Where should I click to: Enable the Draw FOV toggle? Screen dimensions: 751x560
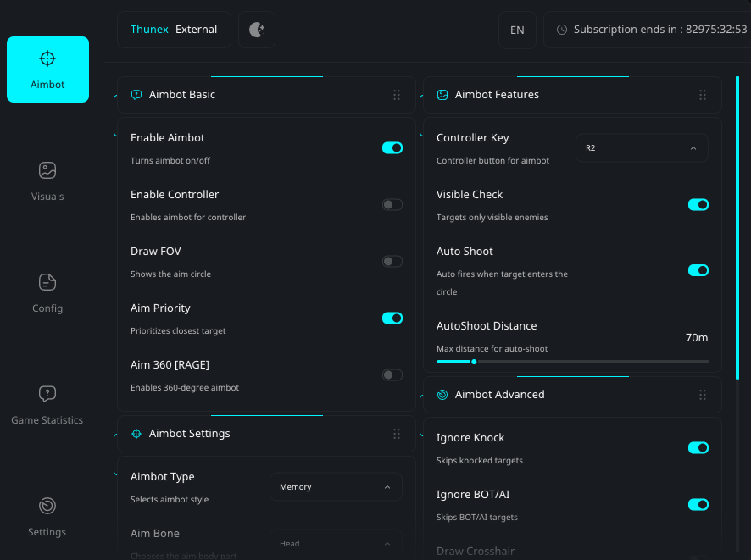click(x=392, y=261)
